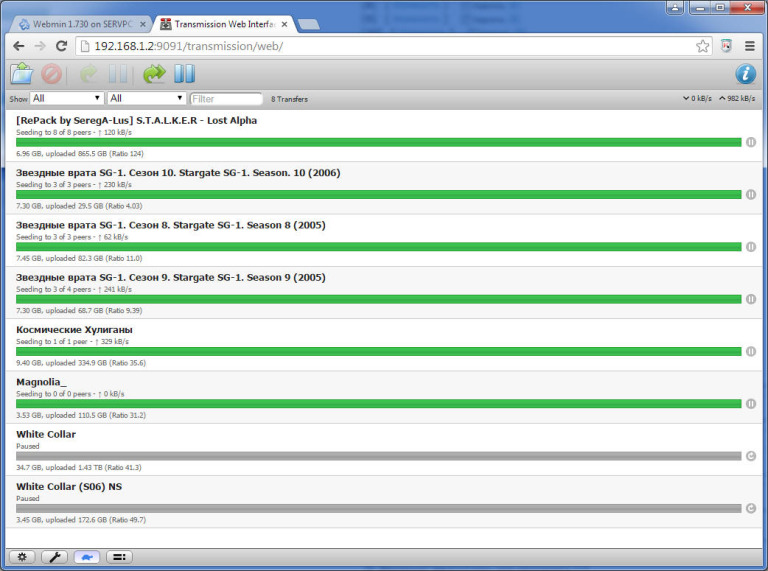Screen dimensions: 768x571
Task: Pause the Космические Хулиганы torrent
Action: (x=751, y=352)
